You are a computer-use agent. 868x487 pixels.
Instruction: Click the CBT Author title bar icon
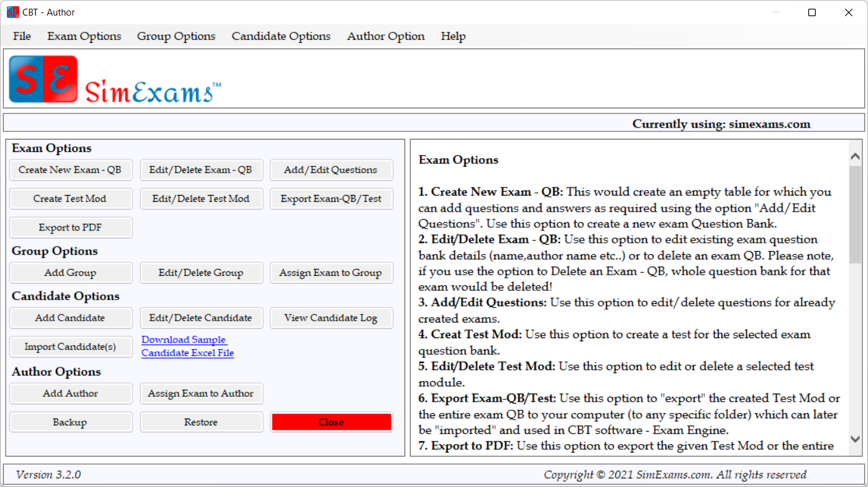(x=13, y=12)
